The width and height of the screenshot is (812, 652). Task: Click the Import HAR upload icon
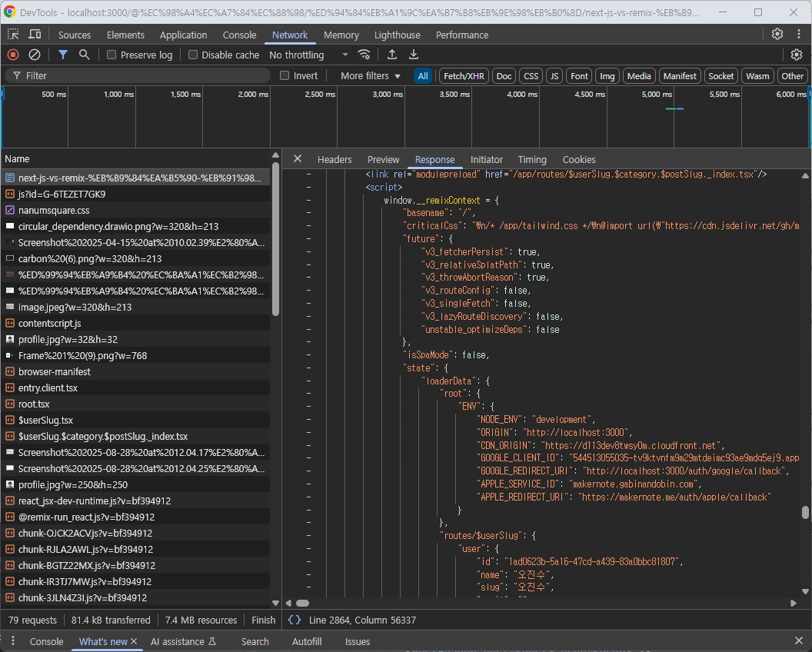[392, 55]
